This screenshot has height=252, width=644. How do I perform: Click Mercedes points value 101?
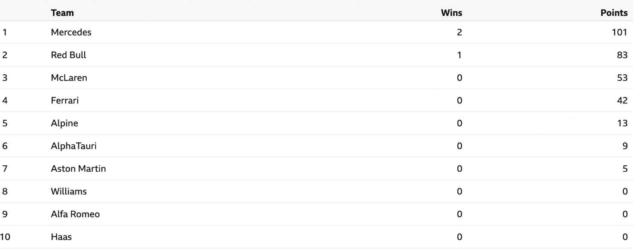pyautogui.click(x=620, y=32)
